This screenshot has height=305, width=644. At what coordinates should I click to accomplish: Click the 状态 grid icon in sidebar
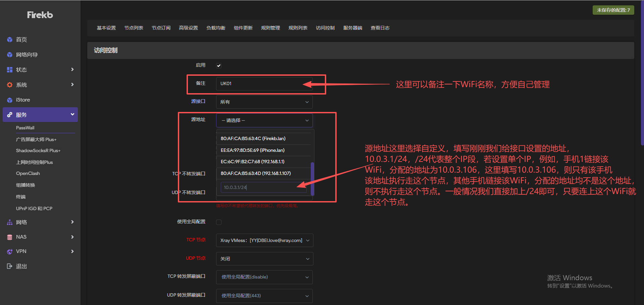10,70
